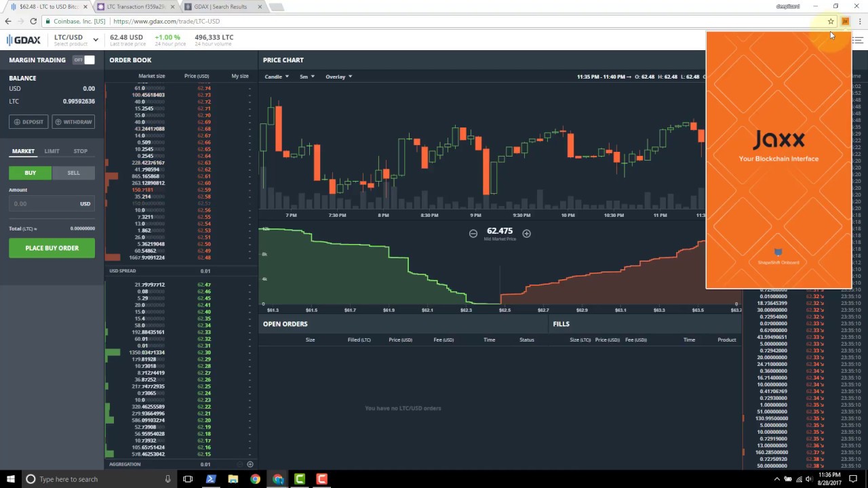This screenshot has height=488, width=868.
Task: Click bid price 62.47 in order book
Action: 204,285
